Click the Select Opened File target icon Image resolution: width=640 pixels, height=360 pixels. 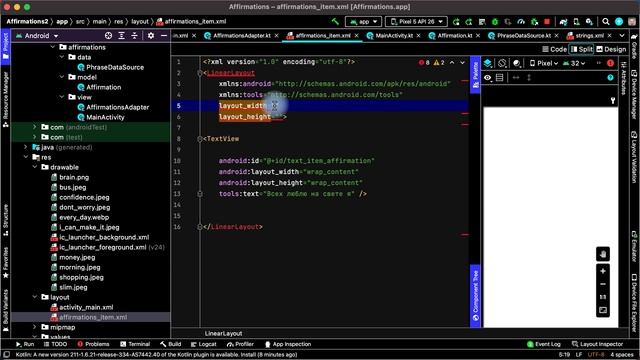click(x=108, y=36)
